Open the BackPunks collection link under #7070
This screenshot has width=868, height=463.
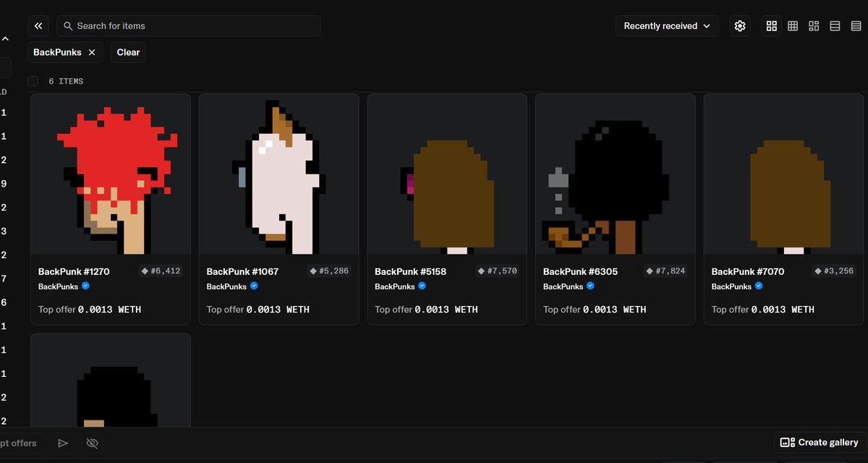[731, 286]
